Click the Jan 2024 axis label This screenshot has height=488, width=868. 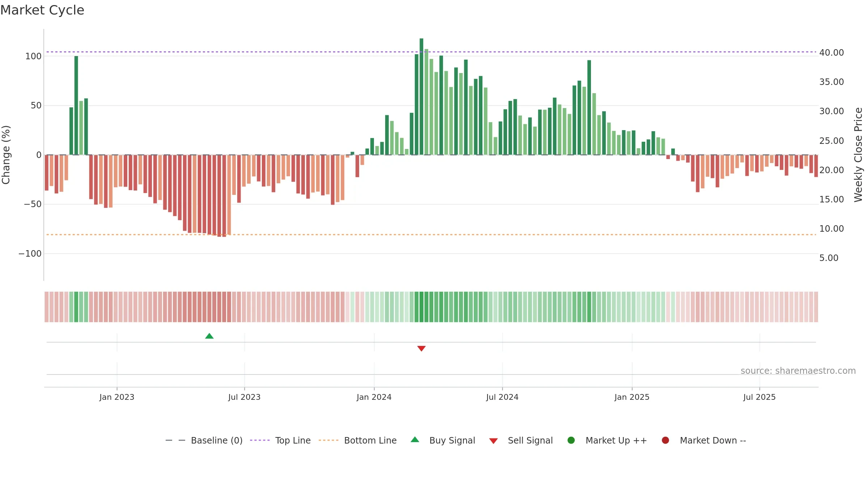(374, 397)
